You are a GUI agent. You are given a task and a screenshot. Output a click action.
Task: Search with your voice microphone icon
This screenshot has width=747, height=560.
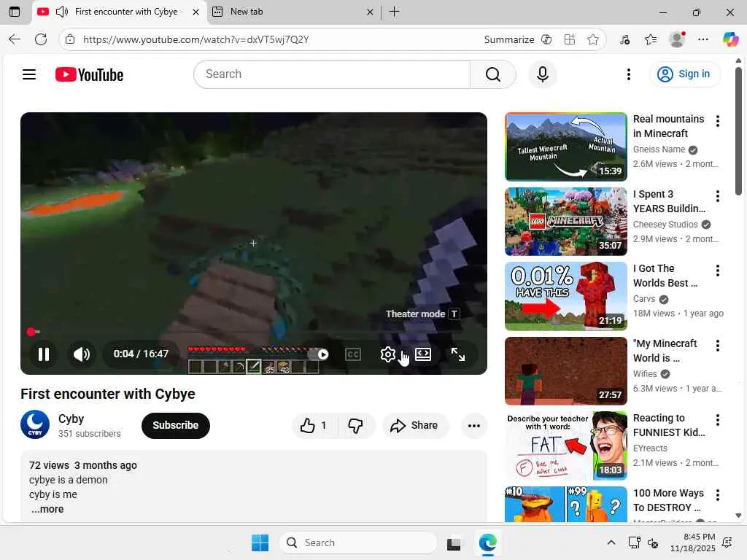click(542, 74)
